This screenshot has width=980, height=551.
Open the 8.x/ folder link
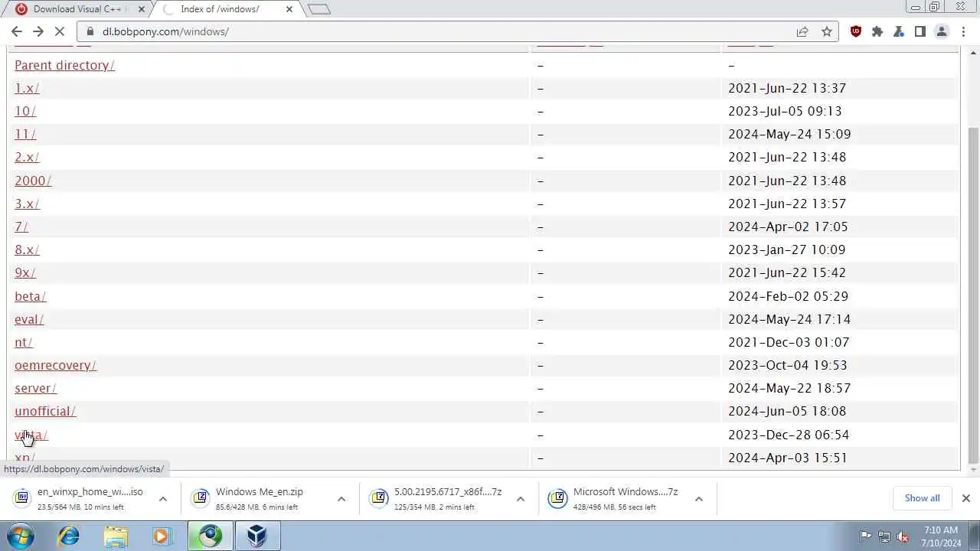point(27,249)
